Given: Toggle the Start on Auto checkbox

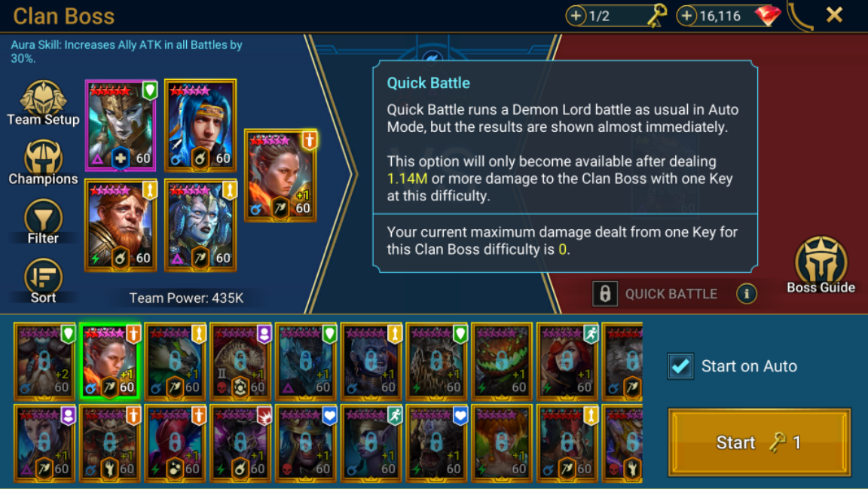Looking at the screenshot, I should coord(680,366).
